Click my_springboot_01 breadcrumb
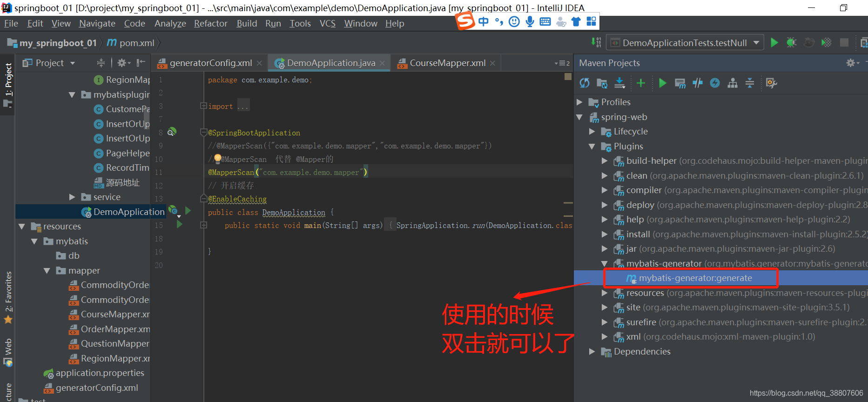 pyautogui.click(x=52, y=43)
